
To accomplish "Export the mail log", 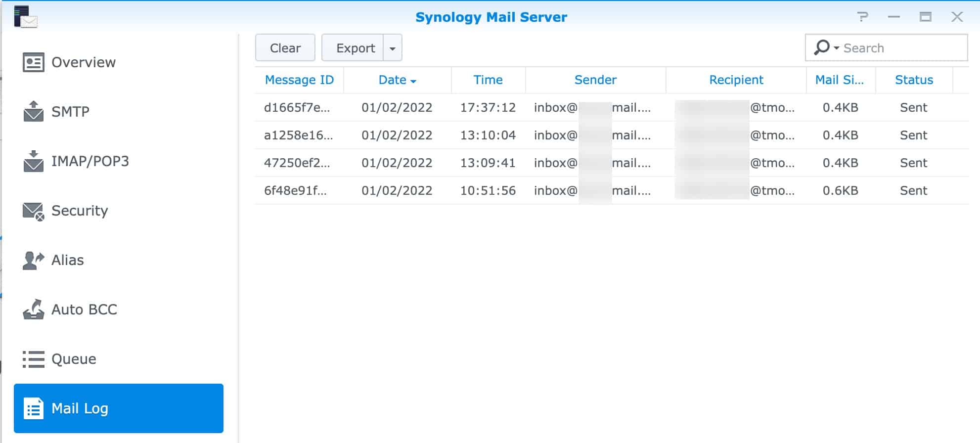I will coord(353,48).
